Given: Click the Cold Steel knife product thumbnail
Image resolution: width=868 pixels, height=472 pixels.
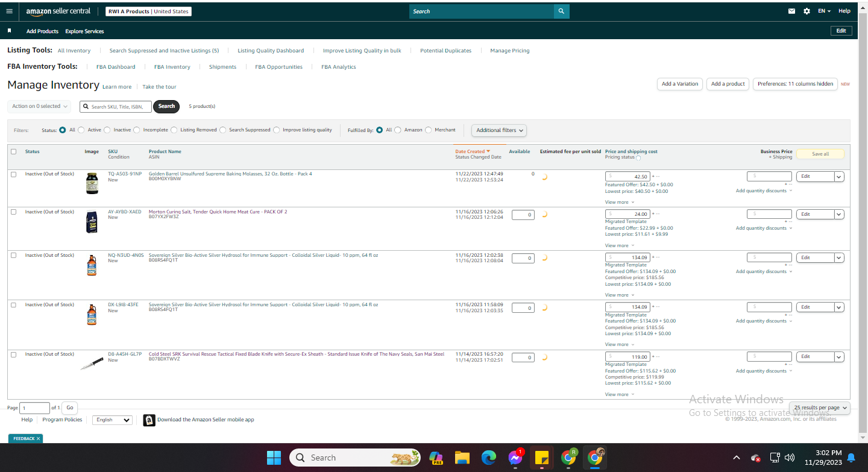Looking at the screenshot, I should point(92,363).
